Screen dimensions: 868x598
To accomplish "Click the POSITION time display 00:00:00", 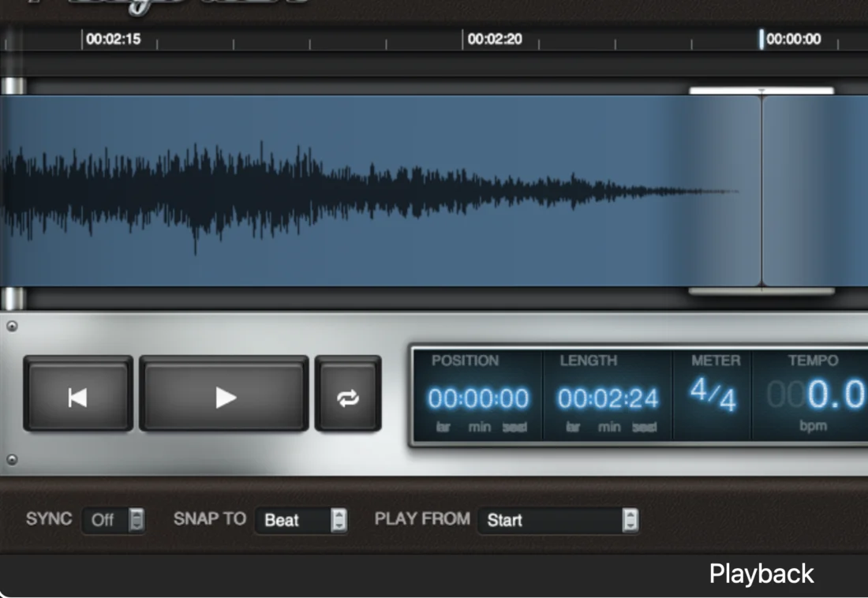I will click(x=478, y=398).
